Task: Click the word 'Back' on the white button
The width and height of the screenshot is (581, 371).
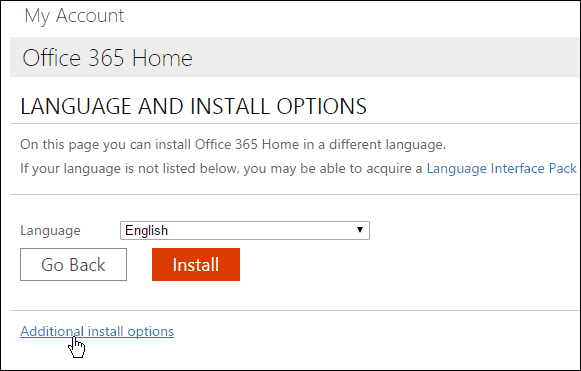Action: coord(87,265)
